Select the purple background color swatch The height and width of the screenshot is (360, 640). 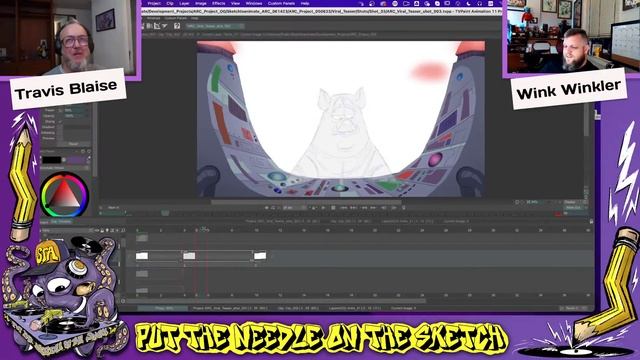[x=76, y=160]
